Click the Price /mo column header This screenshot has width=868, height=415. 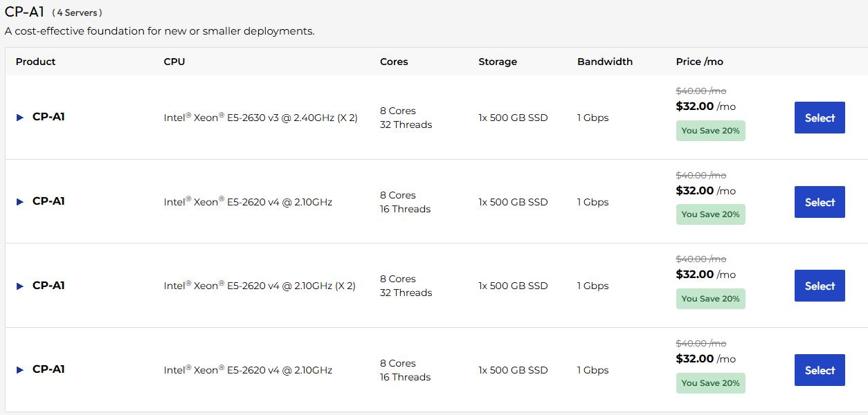pos(699,62)
